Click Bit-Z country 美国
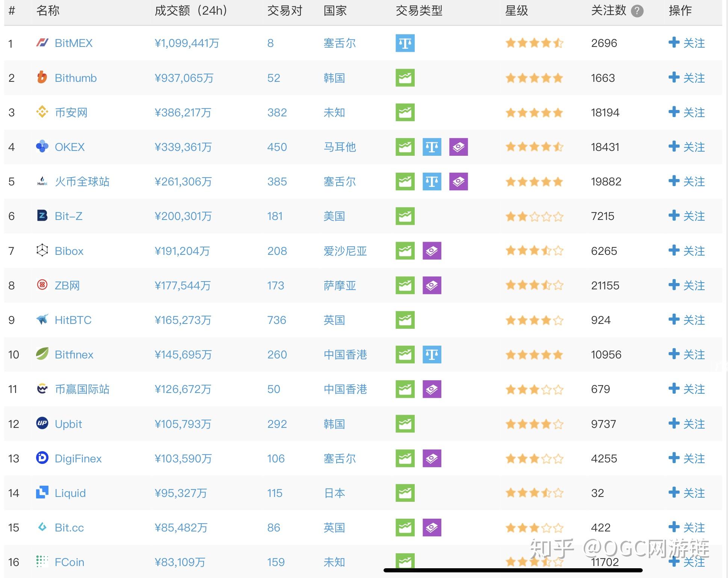The height and width of the screenshot is (578, 728). [x=334, y=216]
